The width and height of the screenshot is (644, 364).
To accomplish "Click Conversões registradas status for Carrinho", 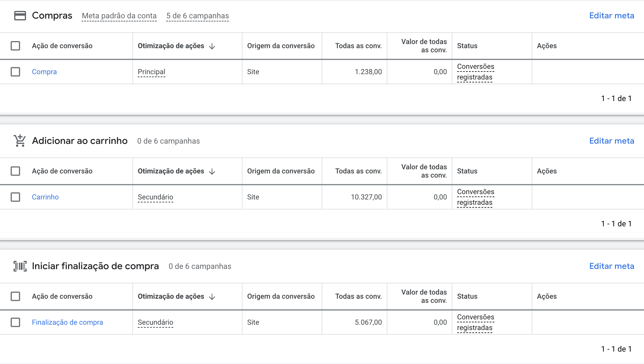I will tap(475, 197).
